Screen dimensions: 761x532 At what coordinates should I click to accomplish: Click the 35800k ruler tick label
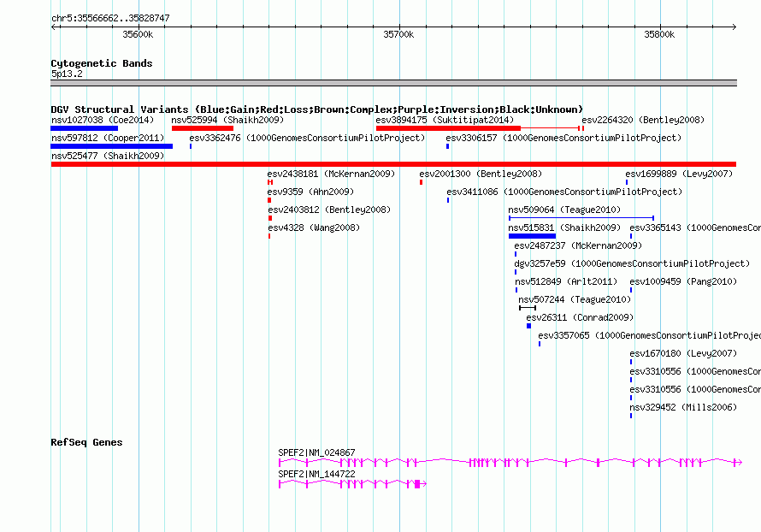(x=659, y=34)
